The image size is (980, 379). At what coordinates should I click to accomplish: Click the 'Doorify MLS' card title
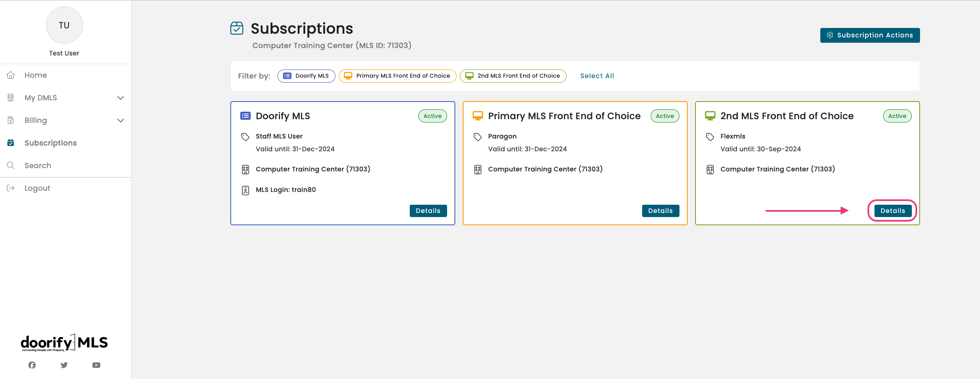[x=283, y=116]
